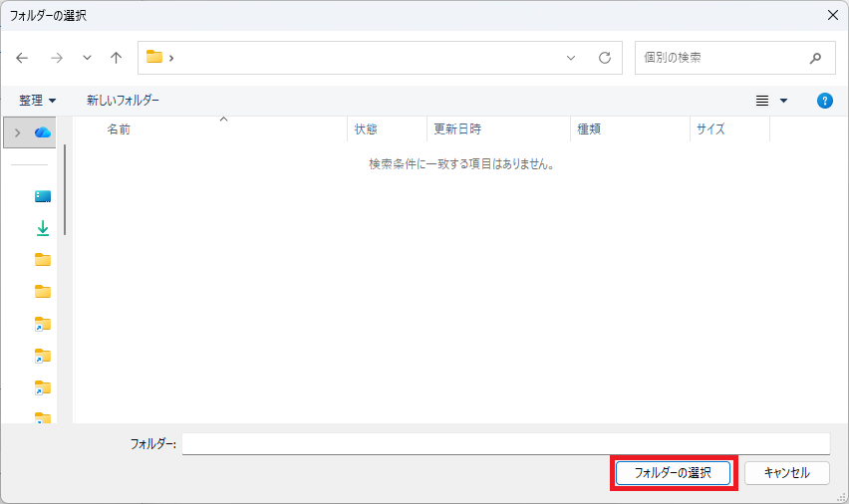Screen dimensions: 849x504
Task: Expand the OneDrive tree node chevron
Action: tap(17, 132)
